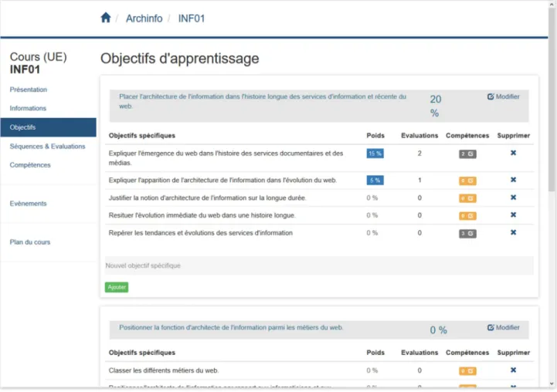Click the scrollbar down arrow
Screen dimensions: 557x392
coord(552,384)
